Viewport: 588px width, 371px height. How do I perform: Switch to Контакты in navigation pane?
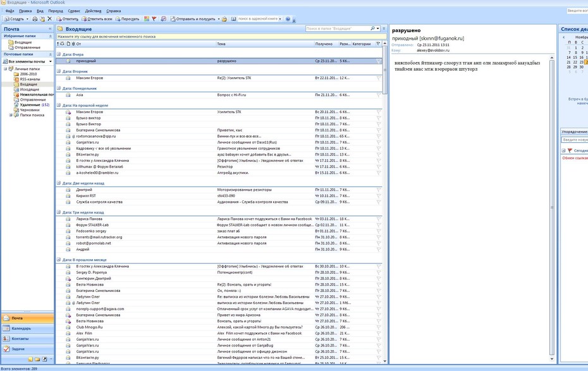pyautogui.click(x=27, y=338)
